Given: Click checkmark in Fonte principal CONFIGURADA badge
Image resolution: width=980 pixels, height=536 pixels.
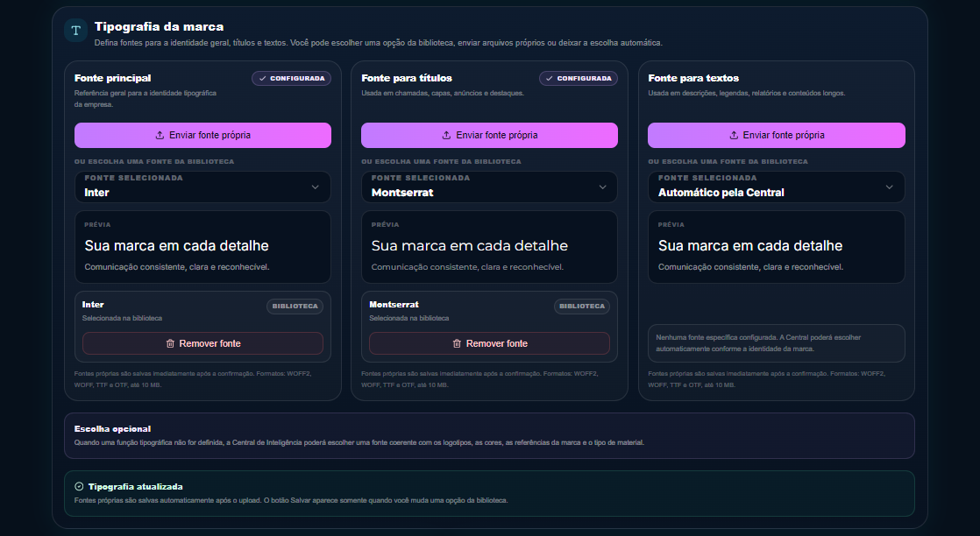Looking at the screenshot, I should pyautogui.click(x=262, y=79).
